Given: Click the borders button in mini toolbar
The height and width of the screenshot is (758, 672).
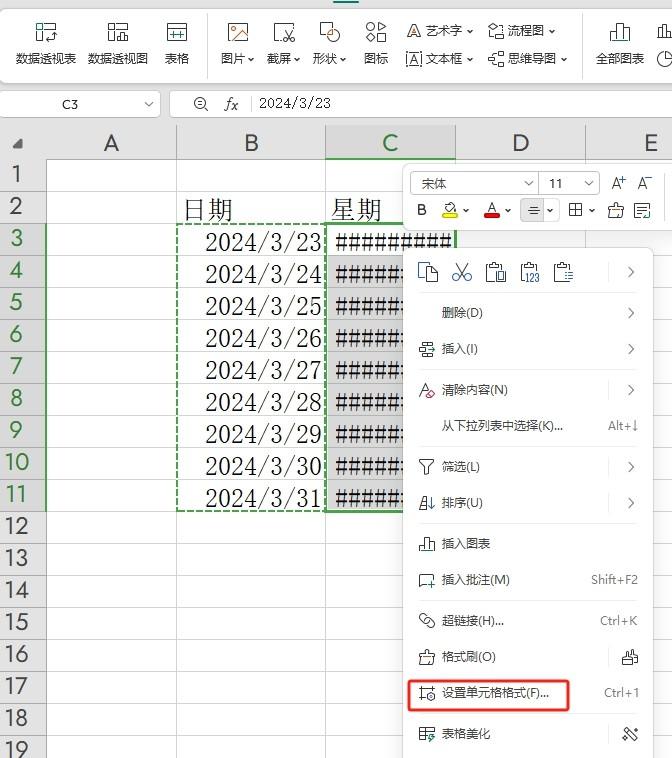Looking at the screenshot, I should click(575, 210).
